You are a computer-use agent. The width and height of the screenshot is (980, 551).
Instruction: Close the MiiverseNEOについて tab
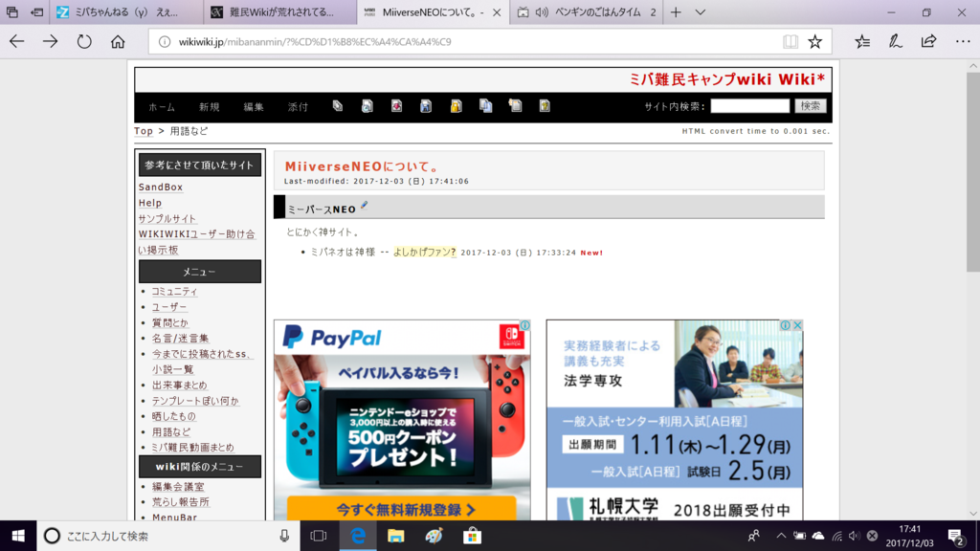[497, 11]
